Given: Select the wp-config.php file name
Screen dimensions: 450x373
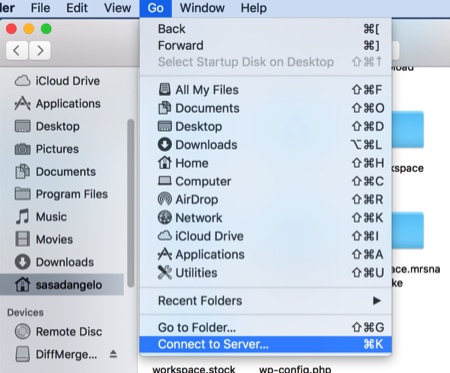Looking at the screenshot, I should pyautogui.click(x=295, y=369).
